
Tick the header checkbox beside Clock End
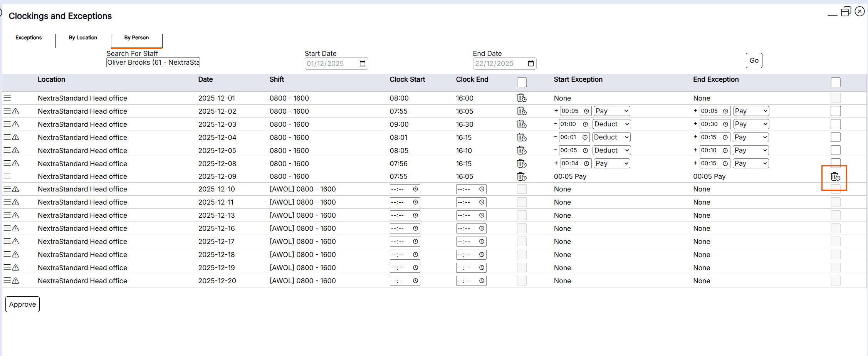(522, 82)
